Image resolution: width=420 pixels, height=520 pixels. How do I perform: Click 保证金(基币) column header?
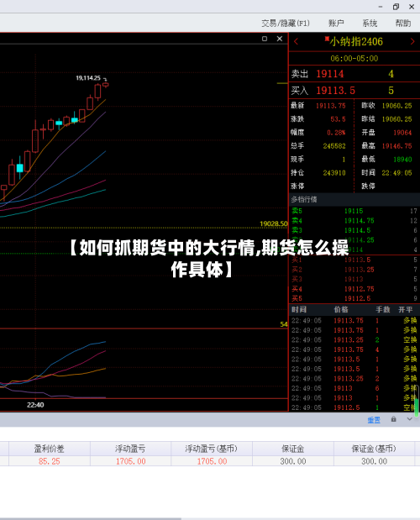tap(374, 449)
